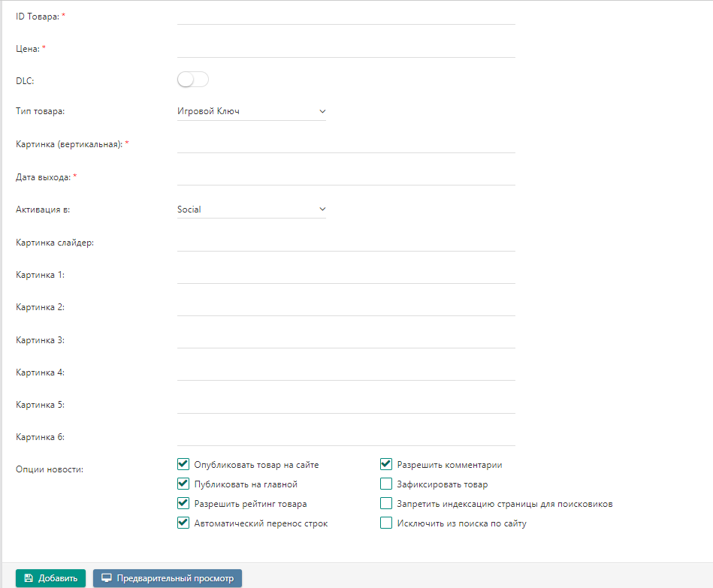Disable Разрешить комментарии checkbox
Image resolution: width=713 pixels, height=588 pixels.
coord(386,465)
